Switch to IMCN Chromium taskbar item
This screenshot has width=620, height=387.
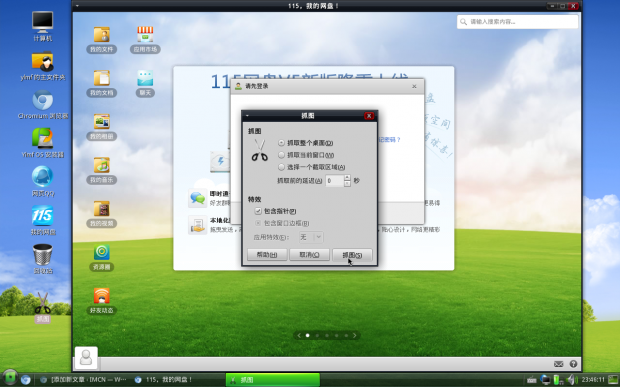[x=83, y=380]
